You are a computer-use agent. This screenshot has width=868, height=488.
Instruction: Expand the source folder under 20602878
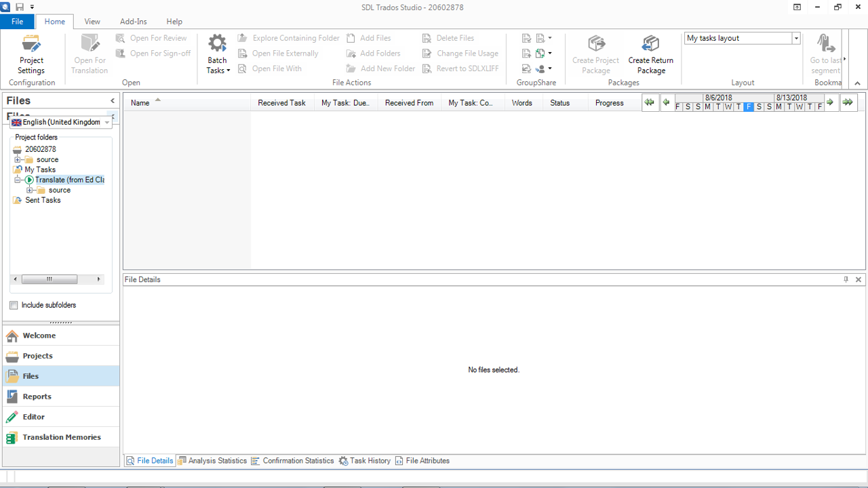coord(18,159)
